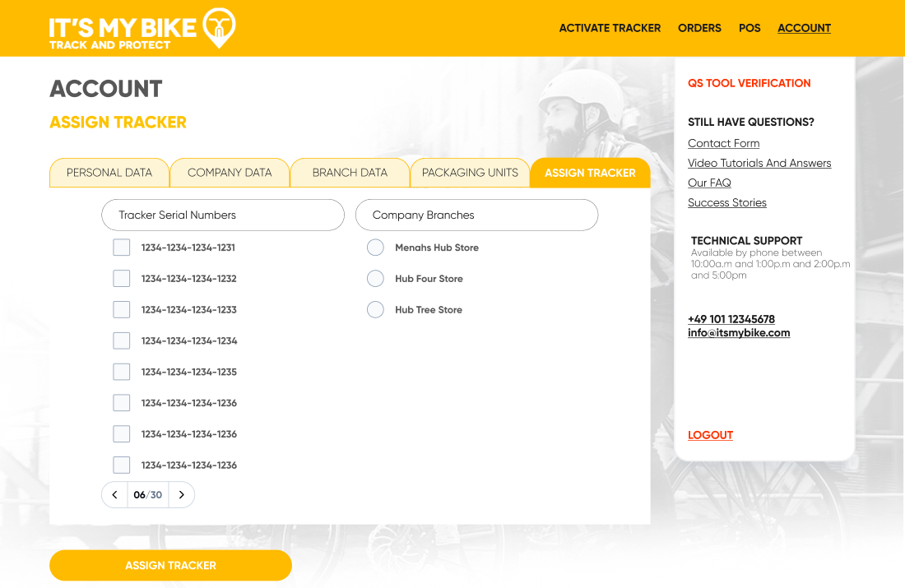This screenshot has height=588, width=905.
Task: Open Success Stories link
Action: coord(726,202)
